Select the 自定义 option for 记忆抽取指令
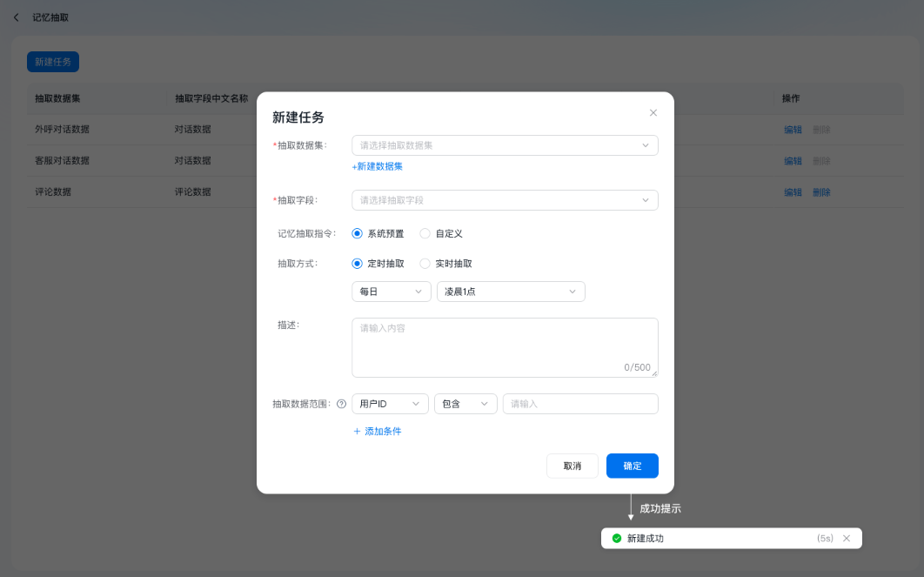This screenshot has height=577, width=924. (425, 233)
